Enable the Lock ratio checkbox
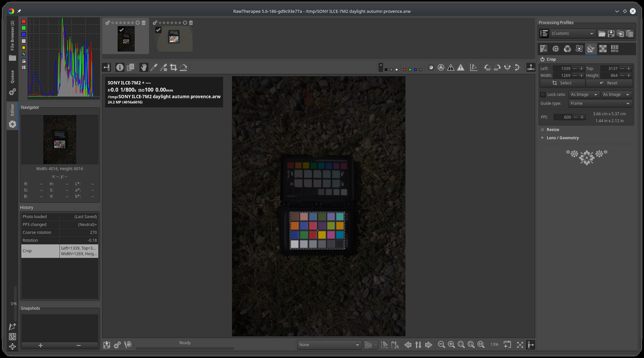The width and height of the screenshot is (644, 358). 543,95
